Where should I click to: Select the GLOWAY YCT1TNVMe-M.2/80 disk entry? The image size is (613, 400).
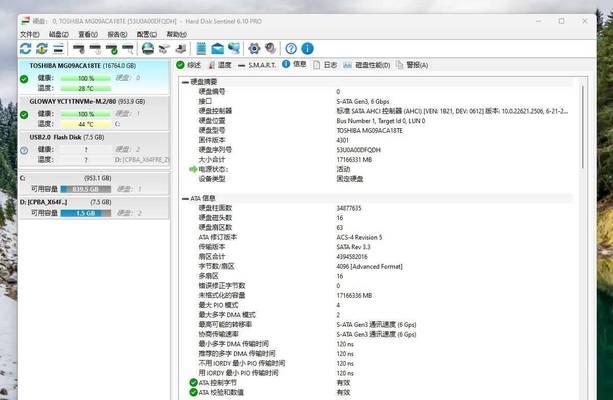(94, 113)
